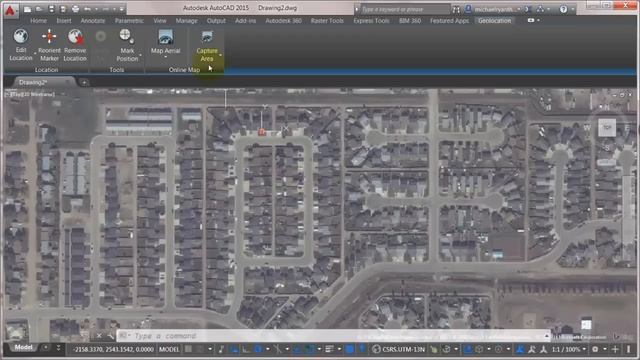Viewport: 640px width, 360px height.
Task: Open the Map Aerial dropdown arrow
Action: pos(165,57)
